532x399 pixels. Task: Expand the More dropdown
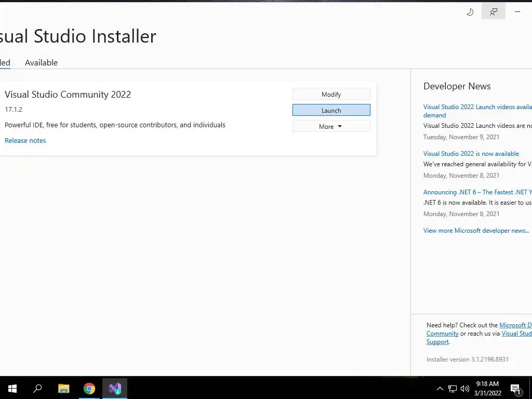click(x=331, y=127)
